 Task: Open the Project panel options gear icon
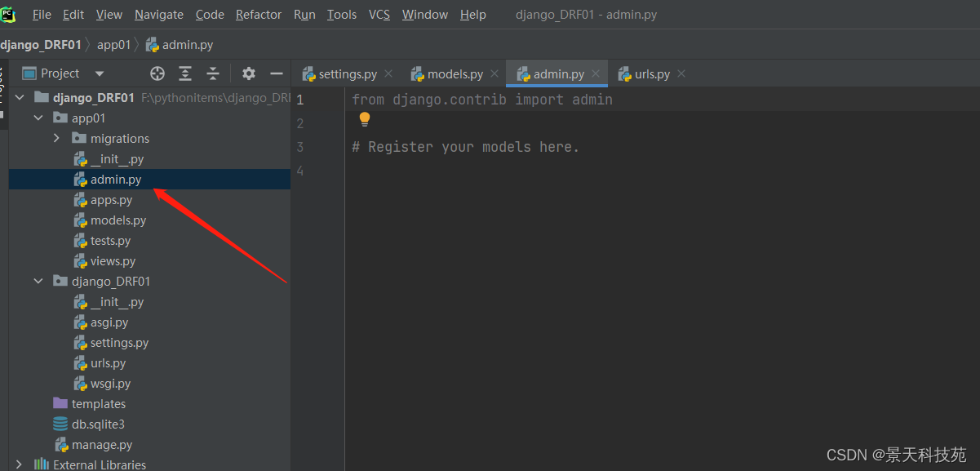(248, 73)
